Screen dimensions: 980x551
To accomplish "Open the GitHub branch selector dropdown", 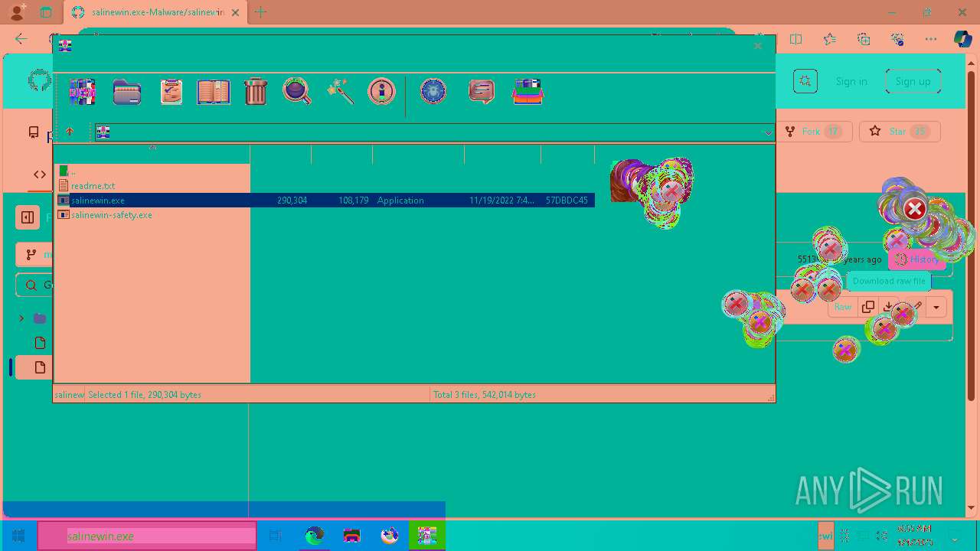I will click(34, 255).
